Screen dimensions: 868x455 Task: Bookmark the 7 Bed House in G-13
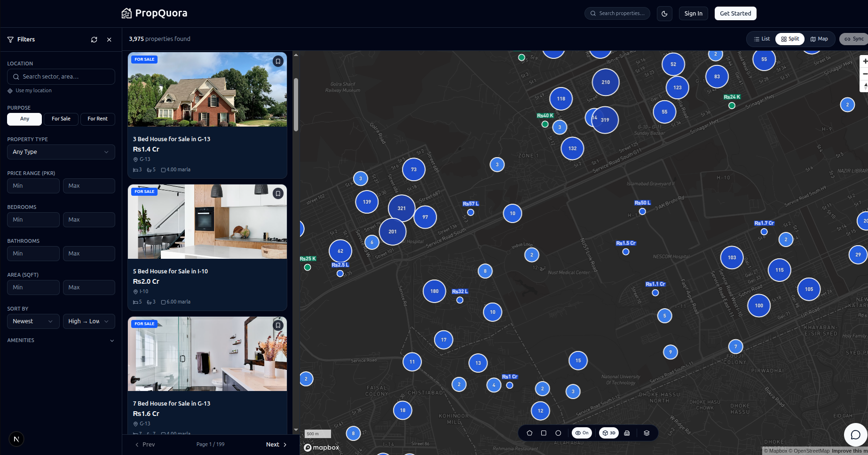[x=278, y=326]
